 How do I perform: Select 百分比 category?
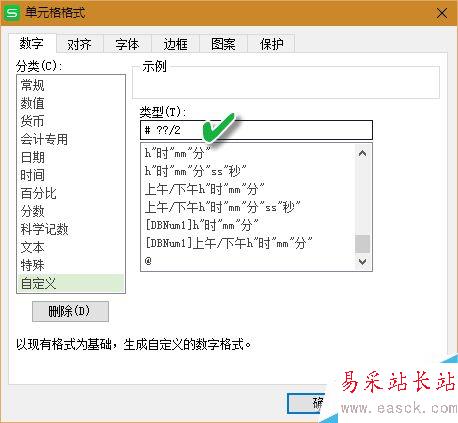tap(71, 193)
